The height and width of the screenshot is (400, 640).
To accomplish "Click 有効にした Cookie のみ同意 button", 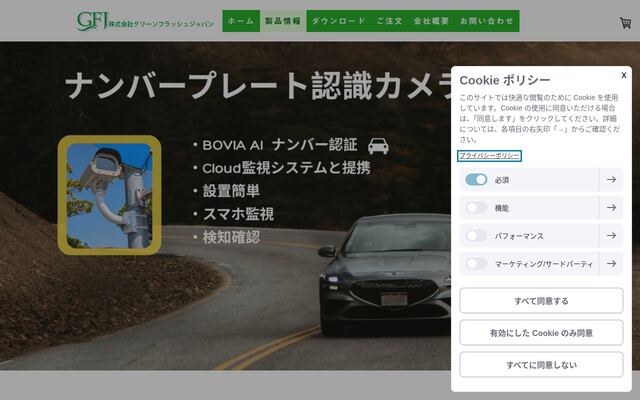I will coord(541,333).
